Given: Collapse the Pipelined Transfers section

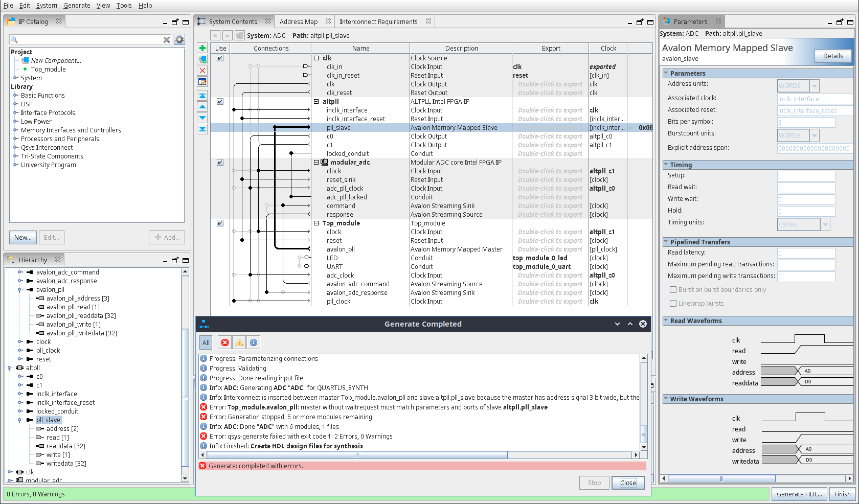Looking at the screenshot, I should [666, 242].
